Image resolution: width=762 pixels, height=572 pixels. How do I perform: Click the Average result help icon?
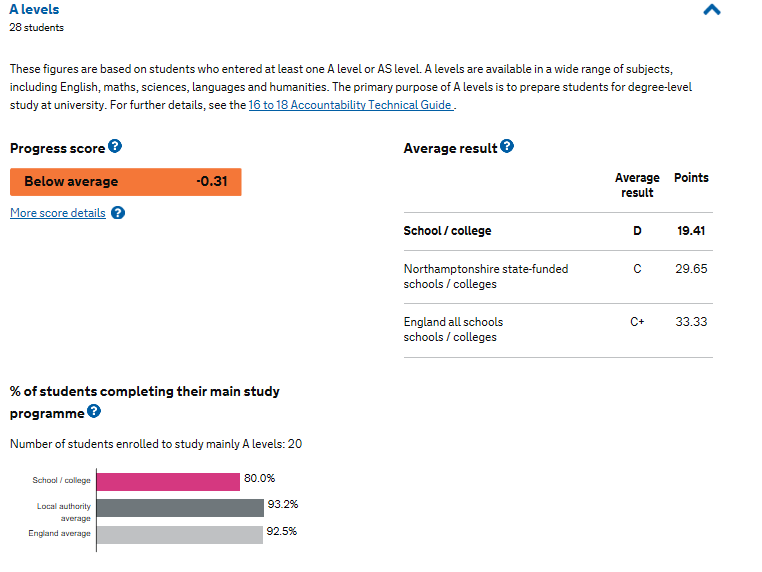click(x=507, y=146)
